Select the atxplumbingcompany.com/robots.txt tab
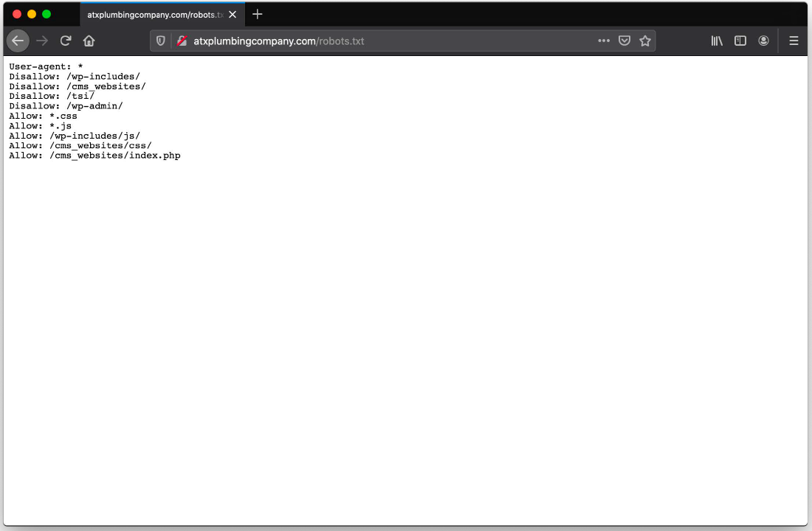Image resolution: width=812 pixels, height=531 pixels. pos(155,15)
